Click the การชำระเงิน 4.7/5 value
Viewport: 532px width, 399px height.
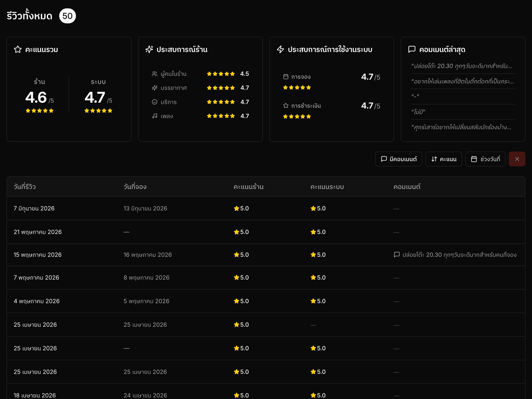coord(371,106)
